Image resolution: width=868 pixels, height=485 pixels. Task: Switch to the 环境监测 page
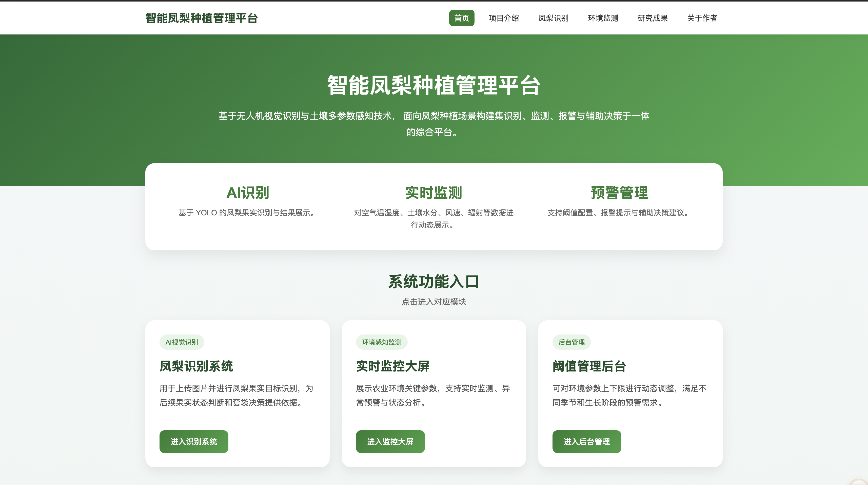(603, 18)
